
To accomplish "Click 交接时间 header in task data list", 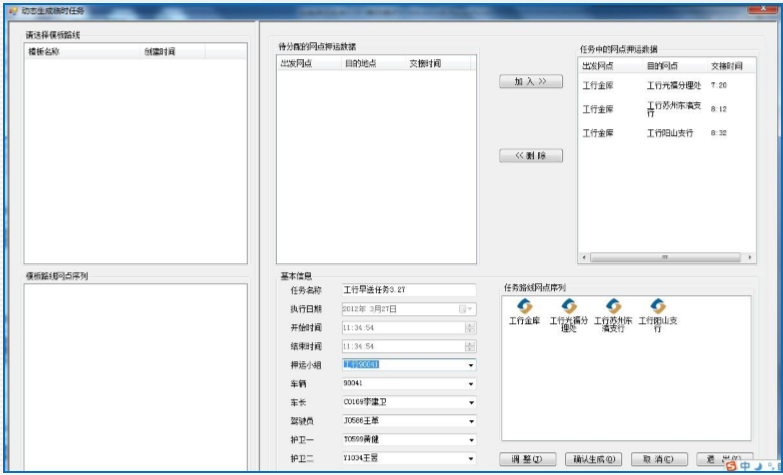I will pos(731,66).
